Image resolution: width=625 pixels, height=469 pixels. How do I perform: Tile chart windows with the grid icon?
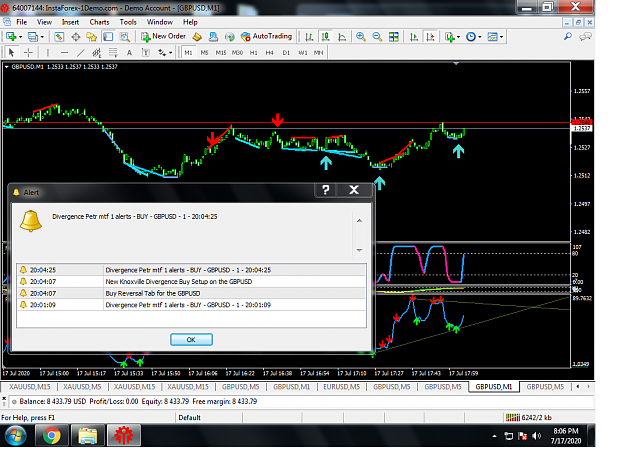(394, 37)
